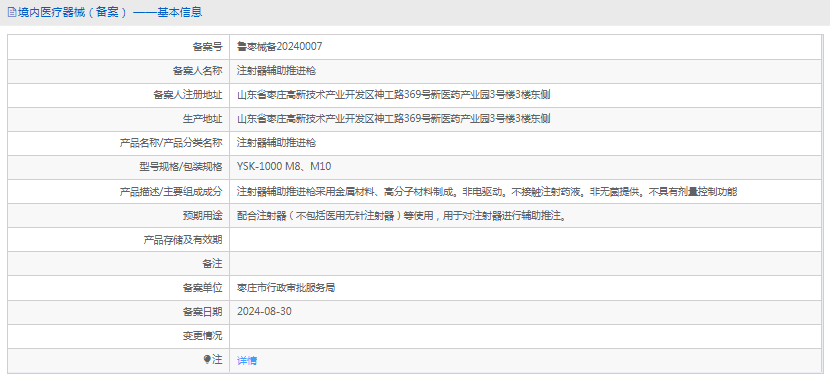
Task: Select the 备案号 label
Action: coord(208,47)
